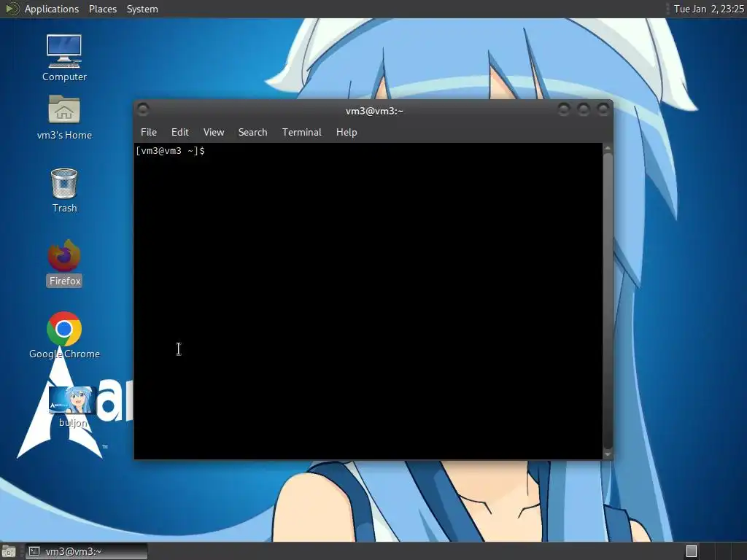Open the terminal File menu
This screenshot has width=747, height=560.
click(x=149, y=133)
